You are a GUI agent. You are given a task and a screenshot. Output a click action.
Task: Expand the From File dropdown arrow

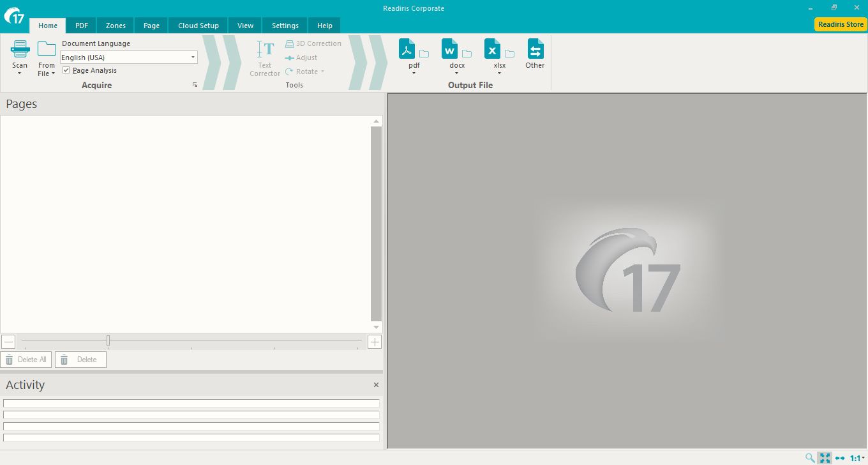click(x=53, y=73)
